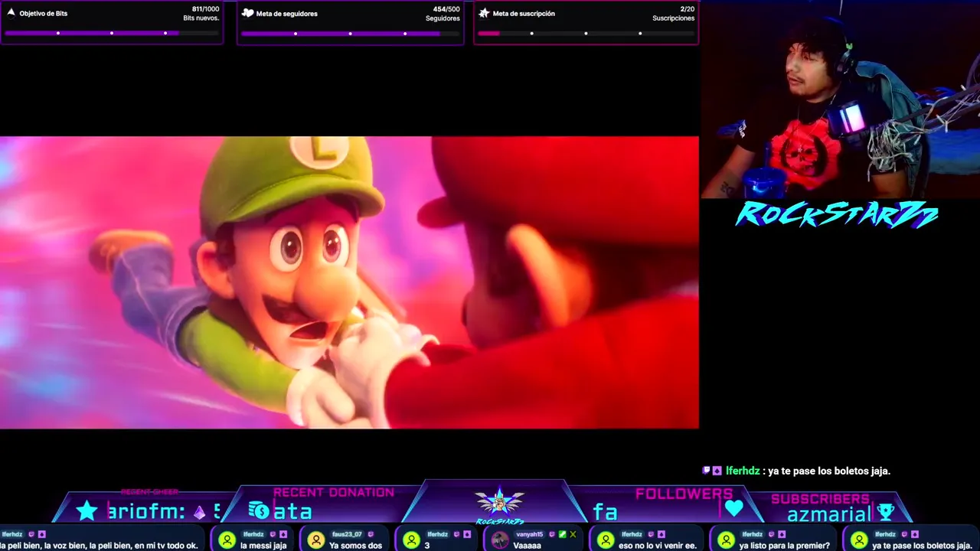Click the vanyah15 avatar picture
Viewport: 980px width, 551px height.
pyautogui.click(x=500, y=540)
